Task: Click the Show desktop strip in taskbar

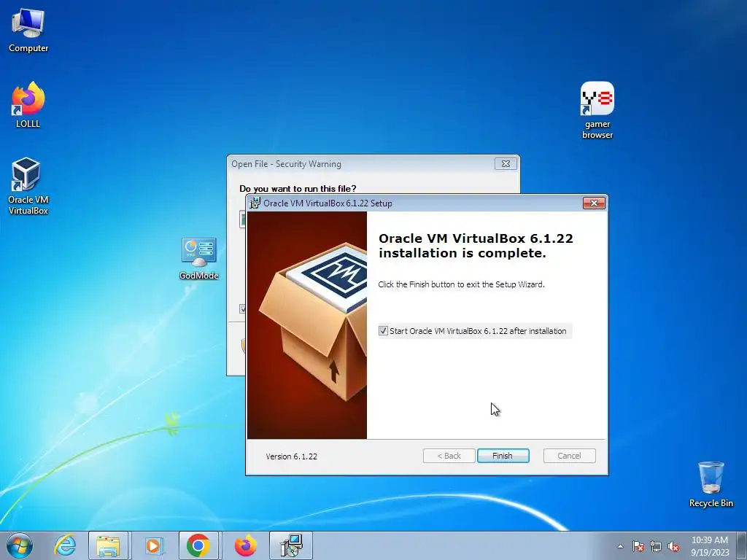Action: tap(743, 545)
